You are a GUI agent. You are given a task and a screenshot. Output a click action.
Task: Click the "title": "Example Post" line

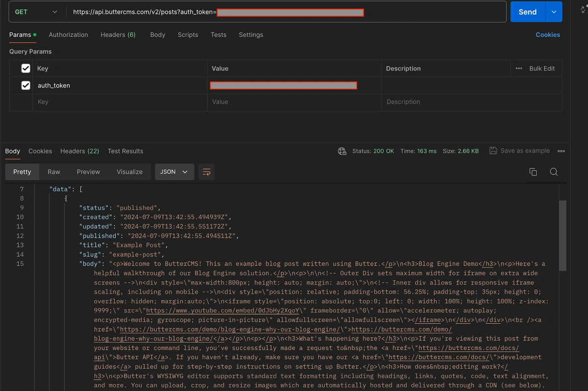click(x=123, y=245)
